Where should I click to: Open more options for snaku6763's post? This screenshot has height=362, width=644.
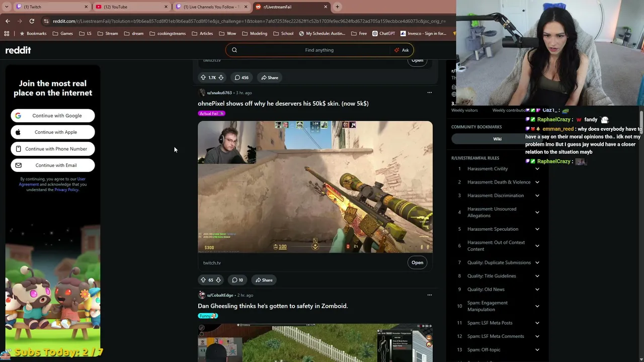(430, 93)
